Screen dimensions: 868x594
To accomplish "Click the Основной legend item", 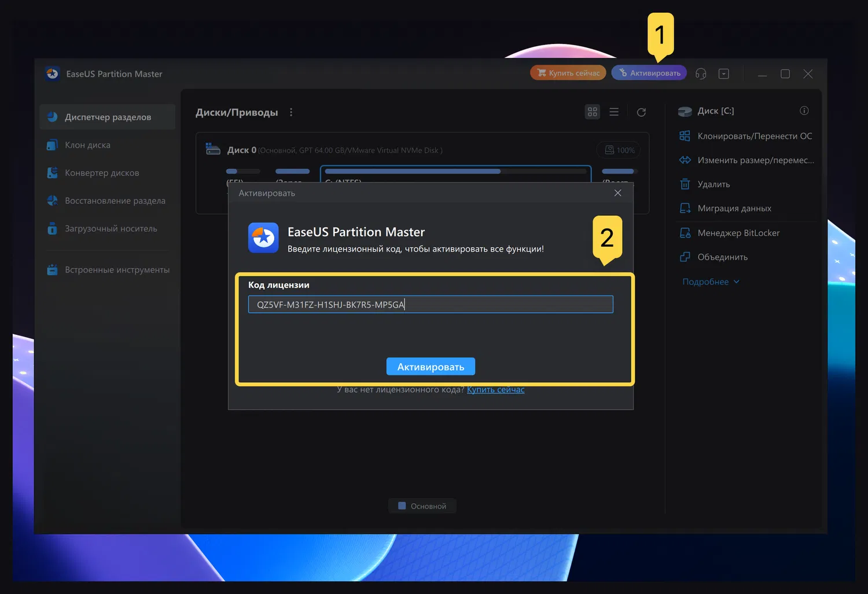I will [x=422, y=506].
